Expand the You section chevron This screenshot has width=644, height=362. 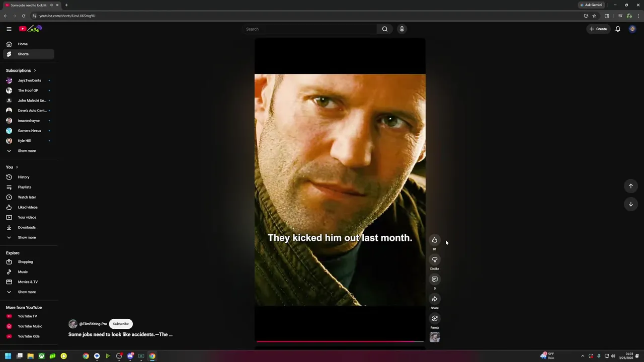click(x=17, y=167)
